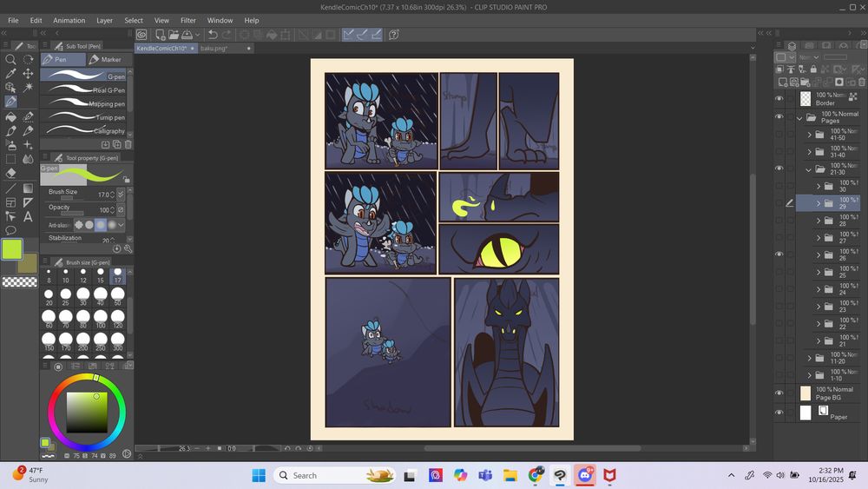The height and width of the screenshot is (489, 868).
Task: Open the Clip Studio launcher icon
Action: [141, 35]
